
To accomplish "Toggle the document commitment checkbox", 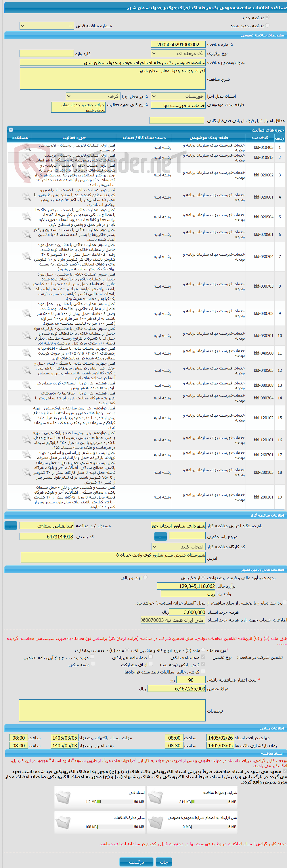I will pos(285,771).
